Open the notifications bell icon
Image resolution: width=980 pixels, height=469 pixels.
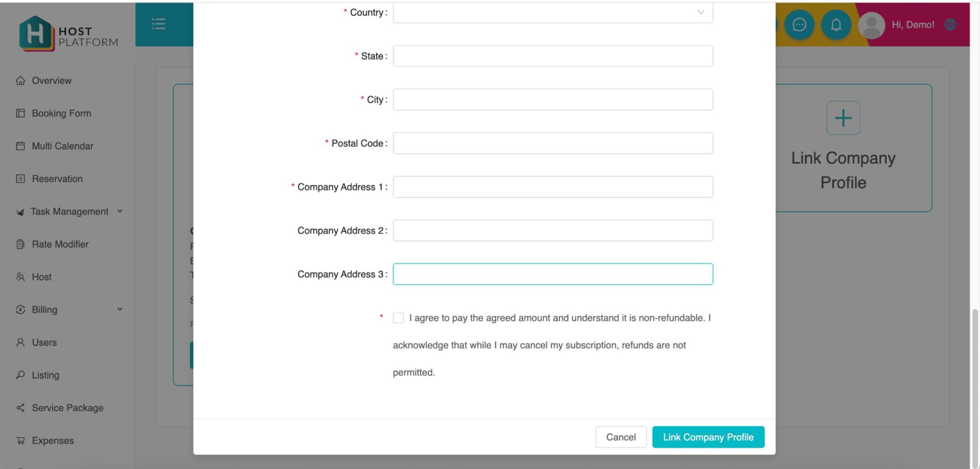pyautogui.click(x=836, y=25)
